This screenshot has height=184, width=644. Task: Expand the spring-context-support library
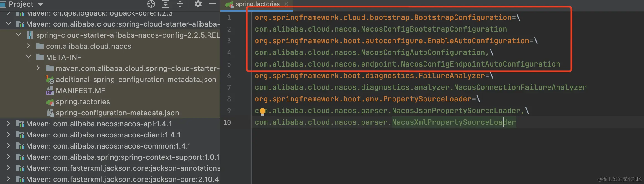[x=9, y=157]
